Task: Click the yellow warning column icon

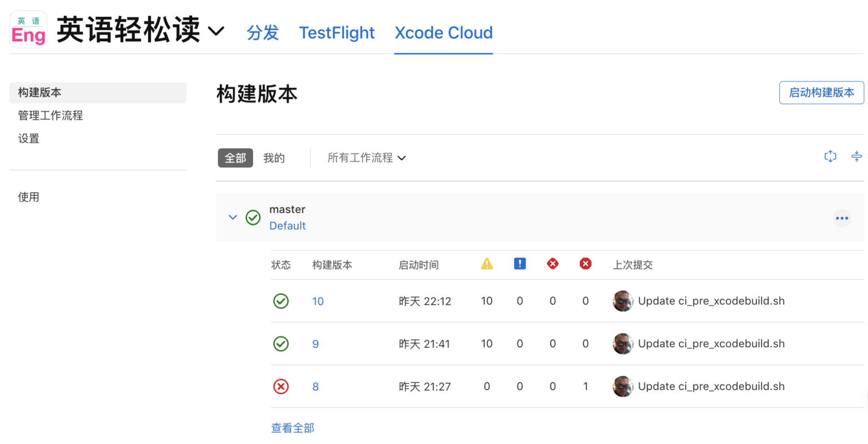Action: (x=487, y=264)
